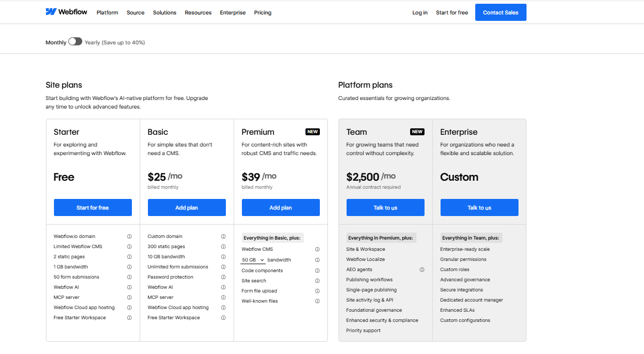Go to Pricing in navigation
This screenshot has width=644, height=354.
[x=263, y=12]
